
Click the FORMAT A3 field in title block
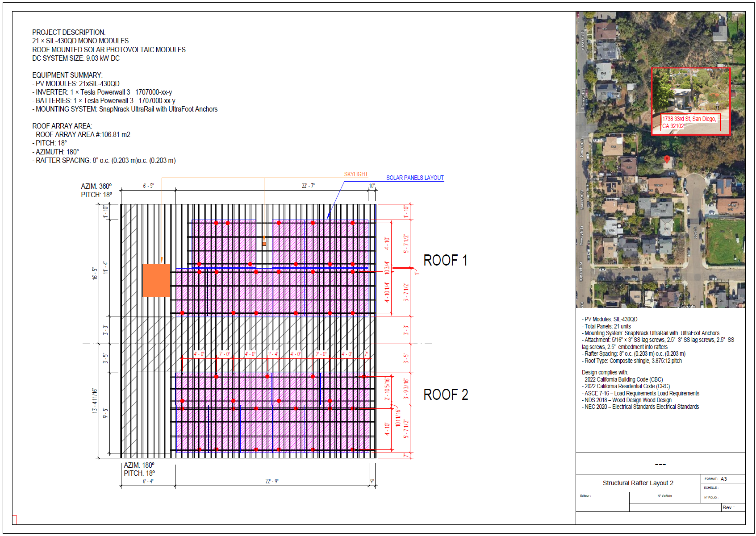(x=722, y=479)
